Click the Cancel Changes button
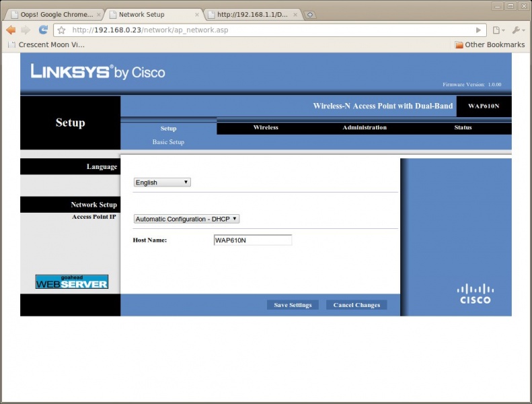The image size is (532, 404). [356, 305]
